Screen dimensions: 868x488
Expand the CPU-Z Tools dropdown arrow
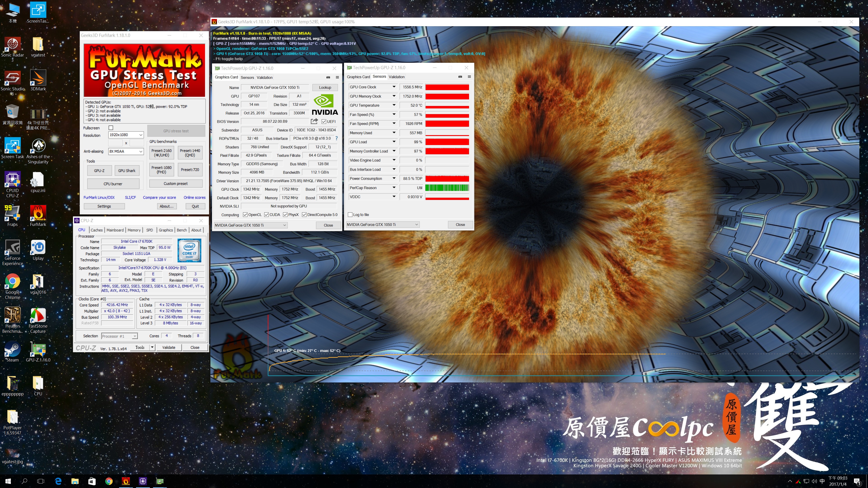(x=152, y=347)
